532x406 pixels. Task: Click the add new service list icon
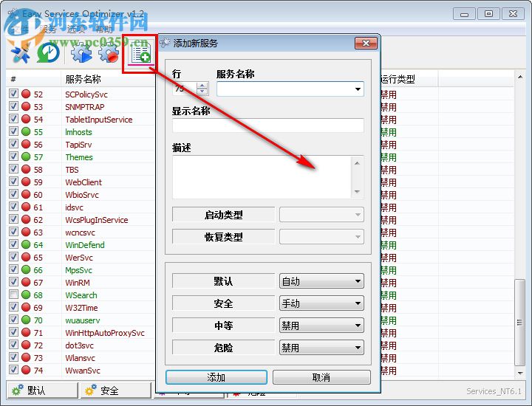click(140, 54)
